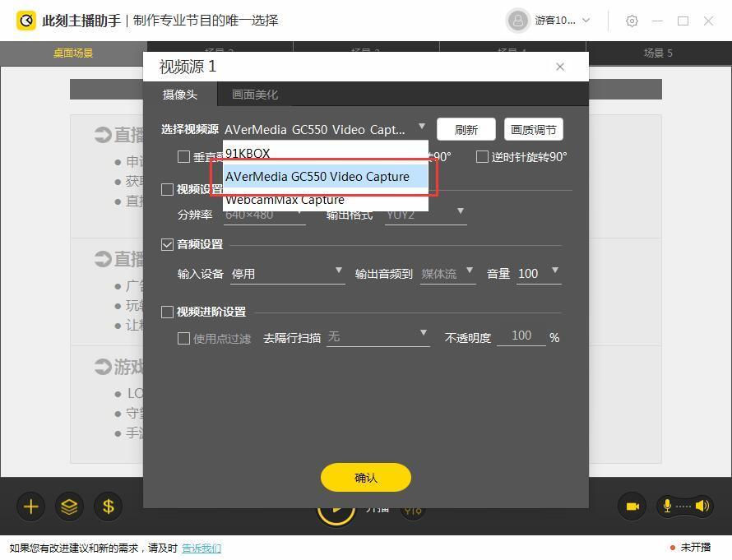
Task: Click the guest user avatar
Action: point(517,21)
